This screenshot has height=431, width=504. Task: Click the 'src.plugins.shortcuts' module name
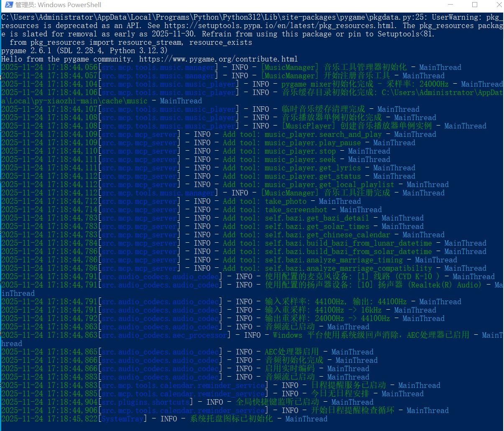pos(146,402)
